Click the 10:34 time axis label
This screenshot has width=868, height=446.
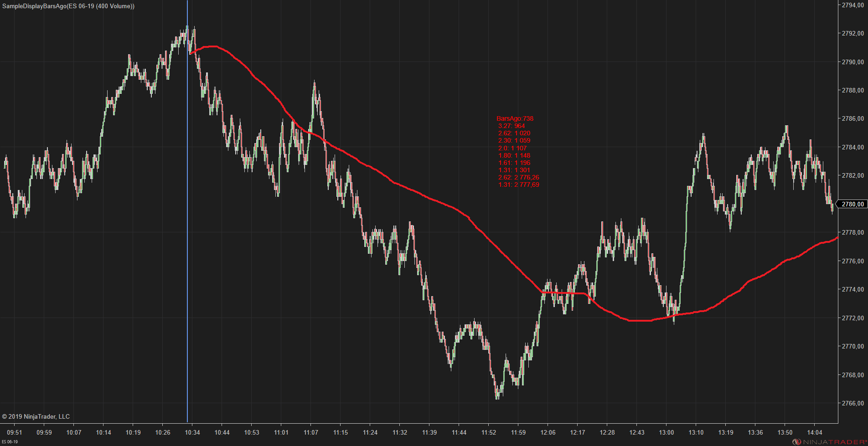tap(192, 432)
